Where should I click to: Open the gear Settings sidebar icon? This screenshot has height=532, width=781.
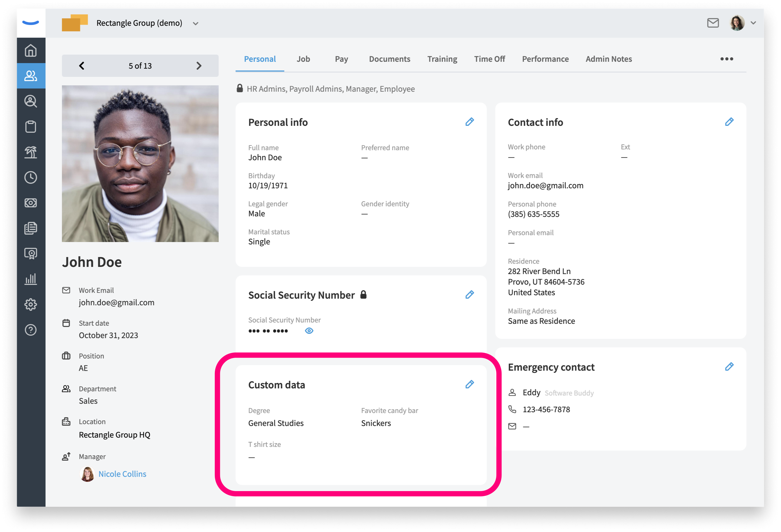pyautogui.click(x=31, y=304)
